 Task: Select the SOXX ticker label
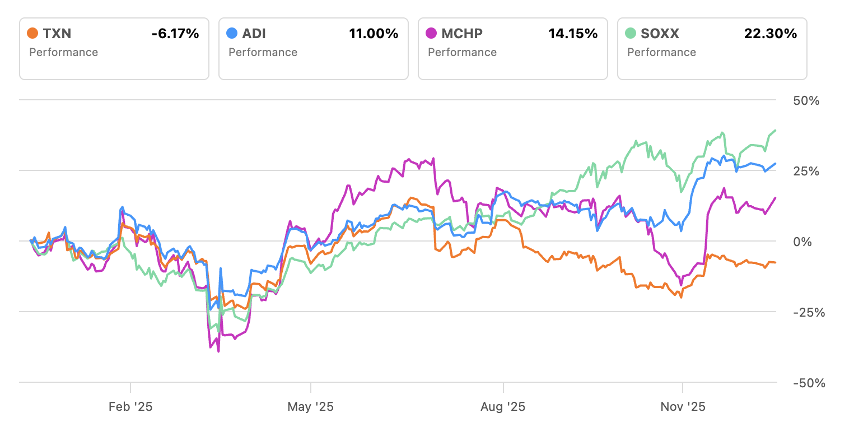point(660,34)
